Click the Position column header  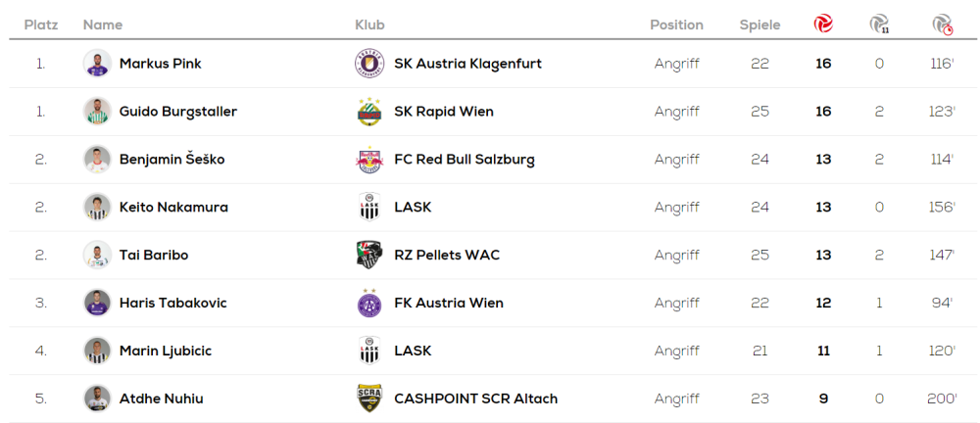pos(676,24)
